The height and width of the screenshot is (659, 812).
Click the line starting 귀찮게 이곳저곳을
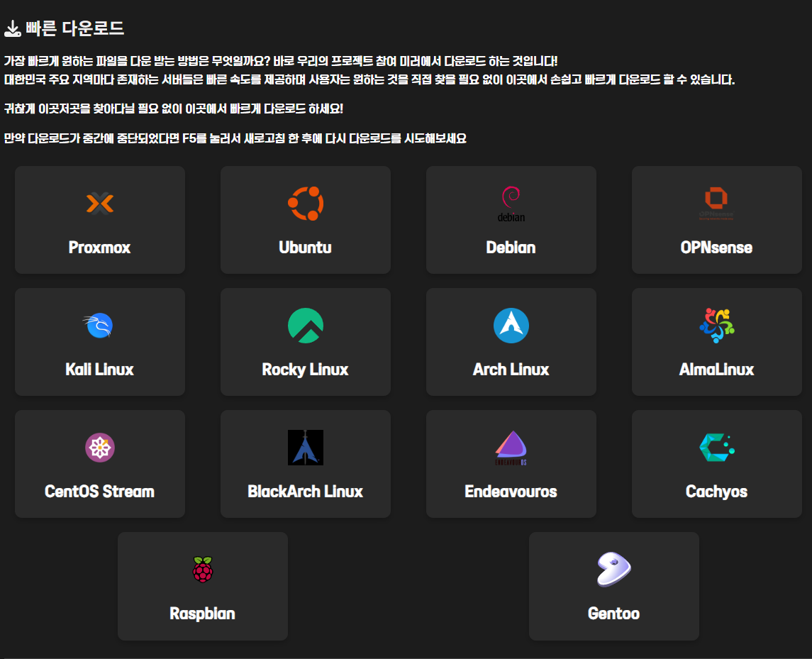(174, 109)
